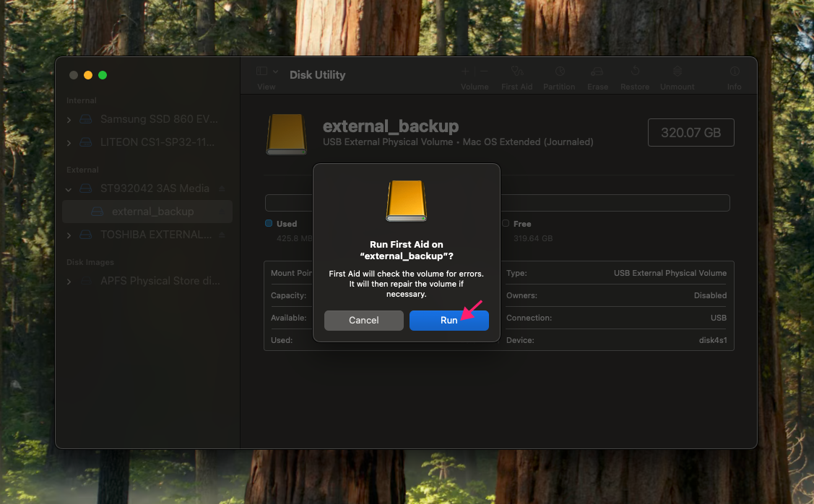
Task: Click the Connection "USB" value
Action: click(719, 318)
